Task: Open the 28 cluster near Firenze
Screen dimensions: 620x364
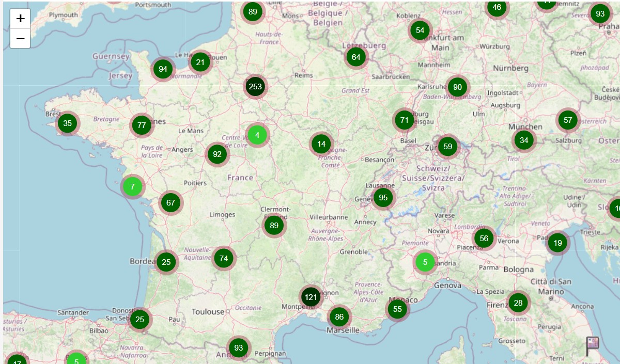Action: pos(518,303)
